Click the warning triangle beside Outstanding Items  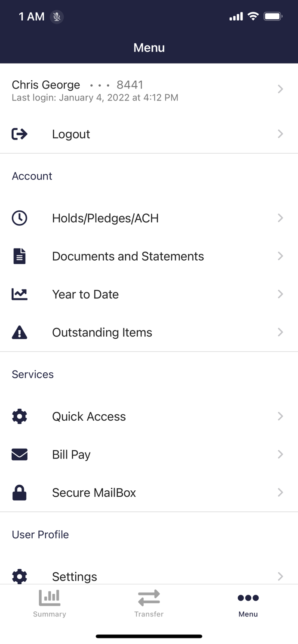pyautogui.click(x=19, y=332)
